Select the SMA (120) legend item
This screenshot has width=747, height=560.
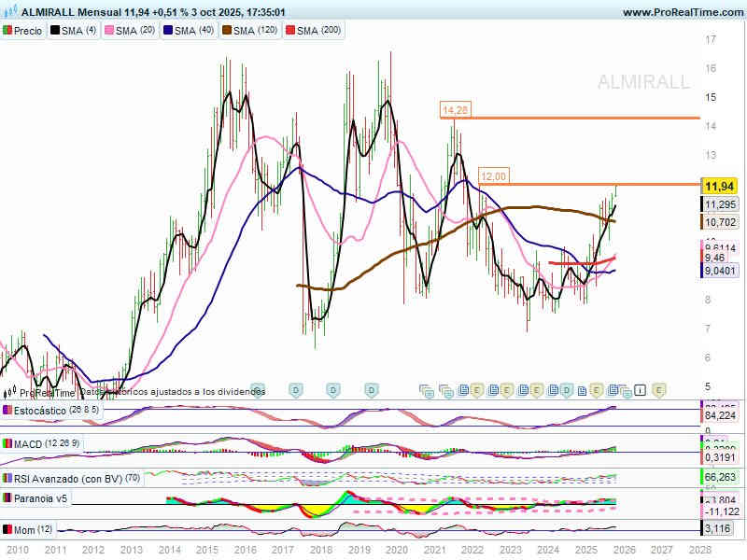249,31
